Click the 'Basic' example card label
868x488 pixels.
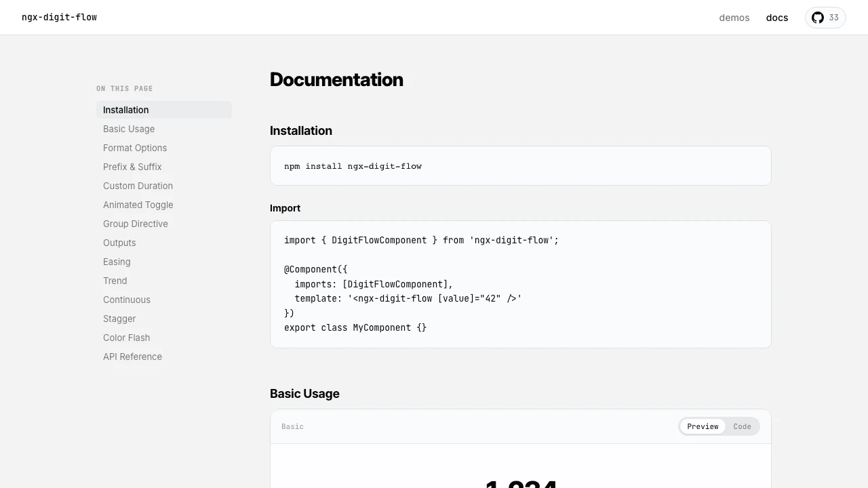pyautogui.click(x=292, y=426)
